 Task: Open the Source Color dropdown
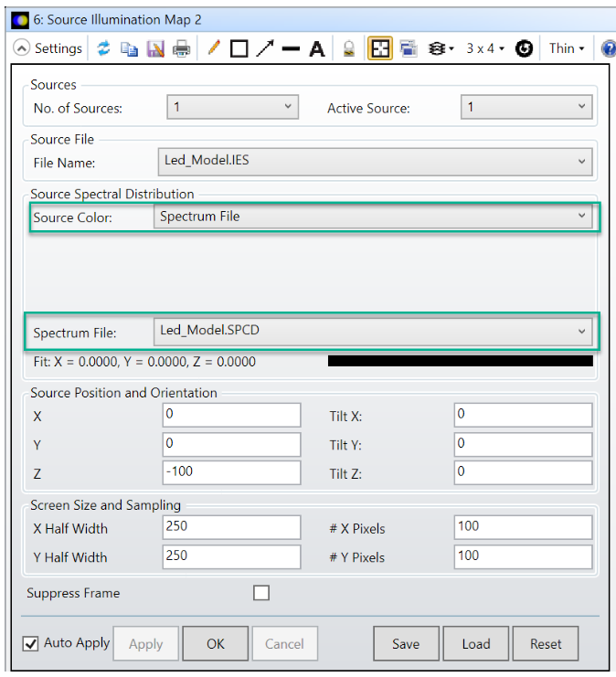point(374,217)
